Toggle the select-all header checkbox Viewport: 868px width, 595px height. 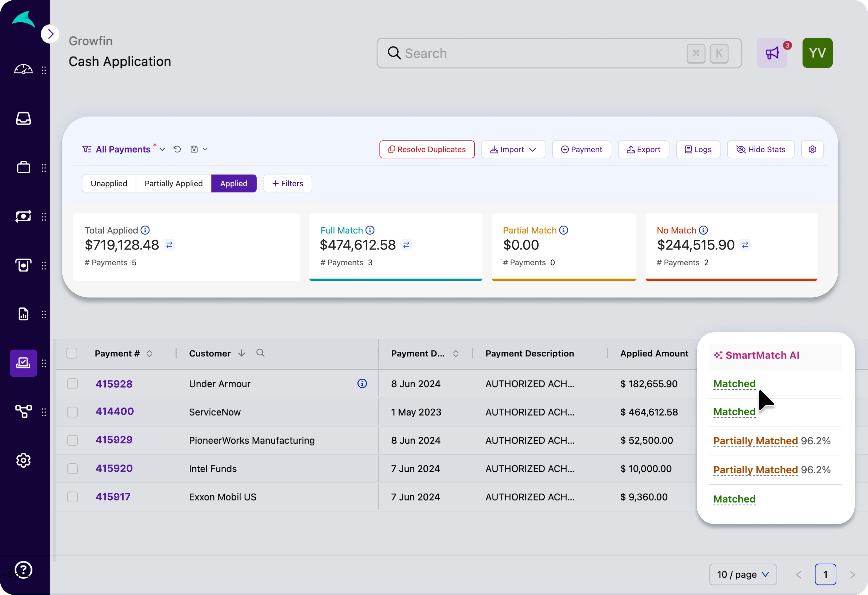(72, 353)
